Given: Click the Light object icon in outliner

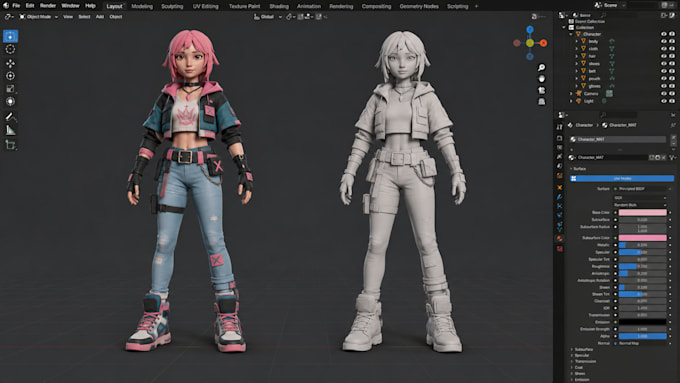Looking at the screenshot, I should [579, 101].
